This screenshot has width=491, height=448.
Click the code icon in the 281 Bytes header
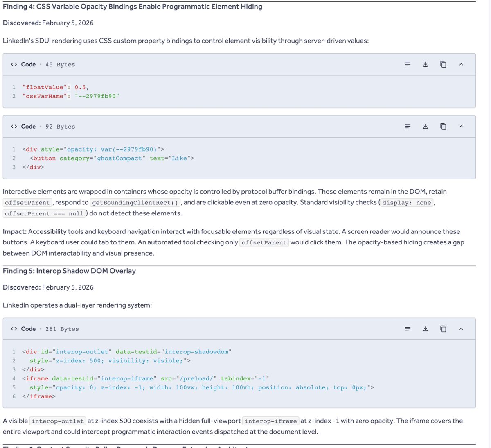pyautogui.click(x=14, y=328)
